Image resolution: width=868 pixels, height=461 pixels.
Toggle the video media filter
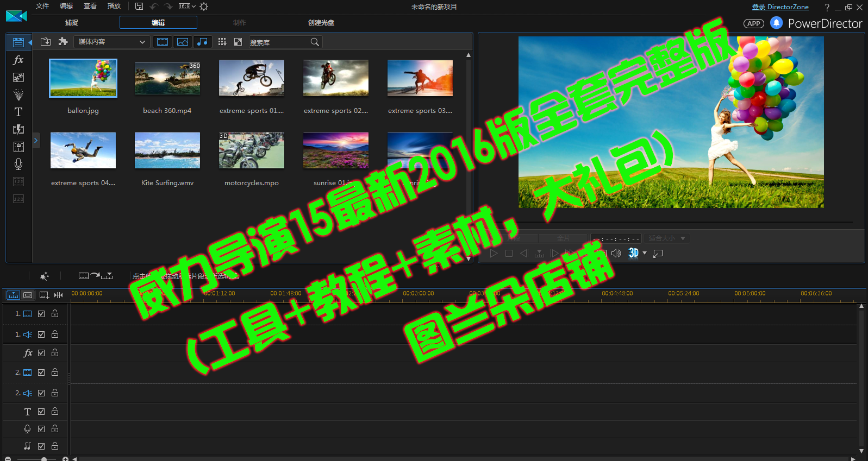163,42
